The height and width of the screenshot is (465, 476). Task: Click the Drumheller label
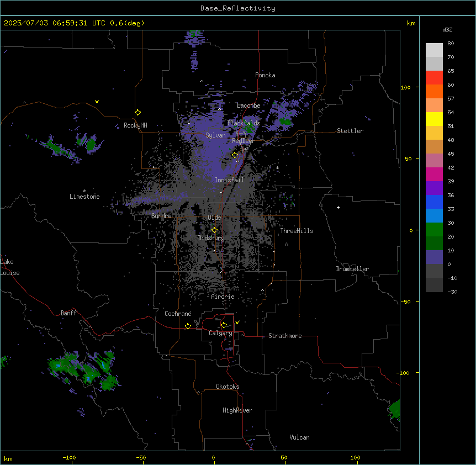(352, 269)
